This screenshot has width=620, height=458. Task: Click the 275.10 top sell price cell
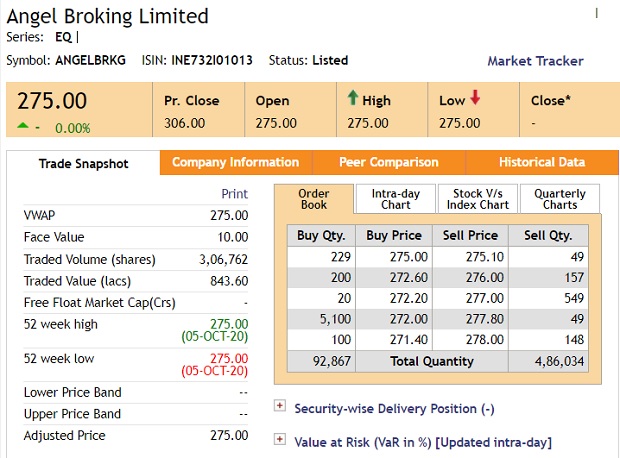click(x=469, y=257)
